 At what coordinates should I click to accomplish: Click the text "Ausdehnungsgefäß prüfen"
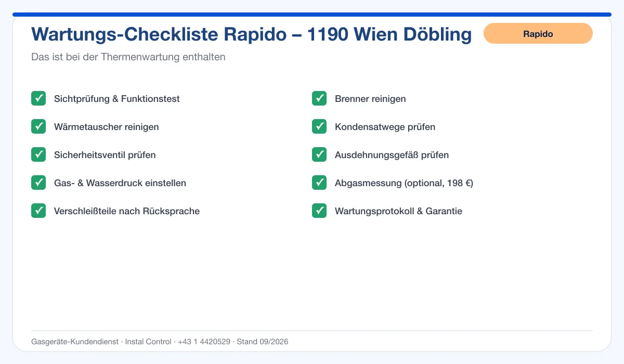click(x=392, y=155)
